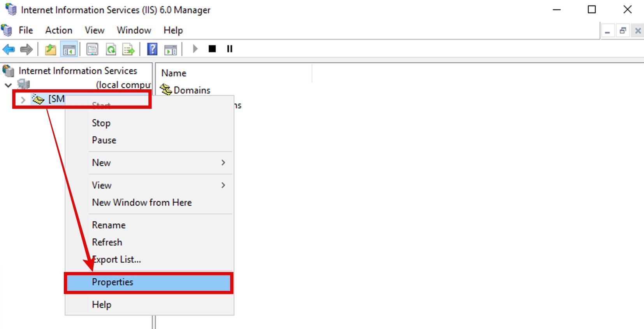The height and width of the screenshot is (329, 644).
Task: Open the Window menu
Action: pyautogui.click(x=134, y=30)
